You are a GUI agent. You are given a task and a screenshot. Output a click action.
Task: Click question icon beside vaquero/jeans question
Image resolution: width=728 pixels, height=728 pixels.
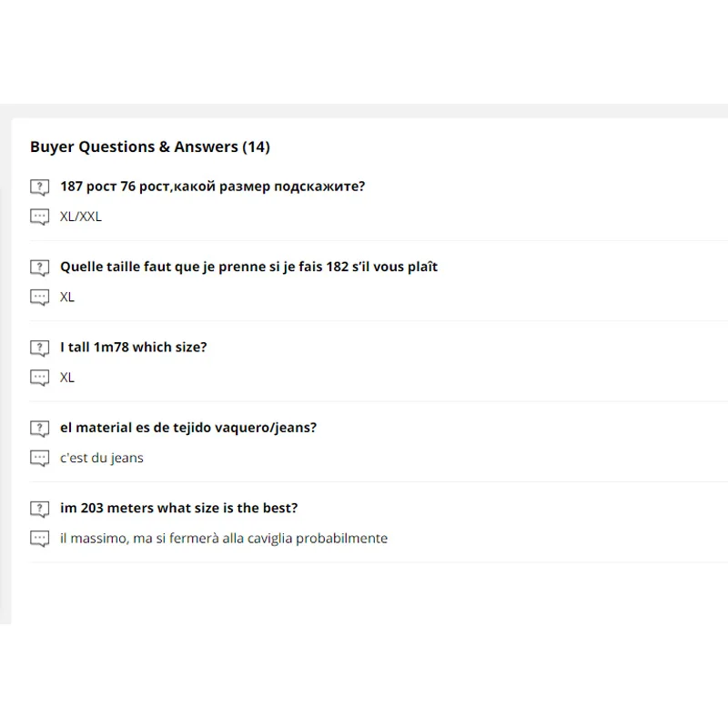39,429
